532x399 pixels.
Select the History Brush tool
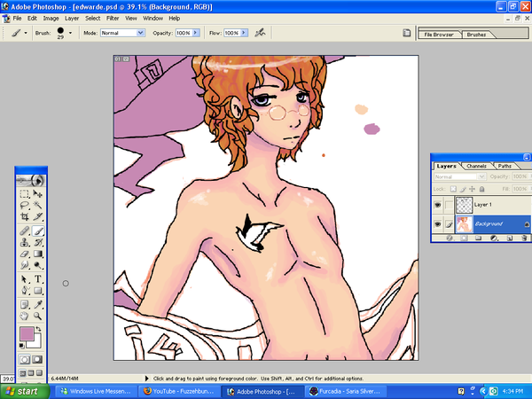[x=37, y=243]
